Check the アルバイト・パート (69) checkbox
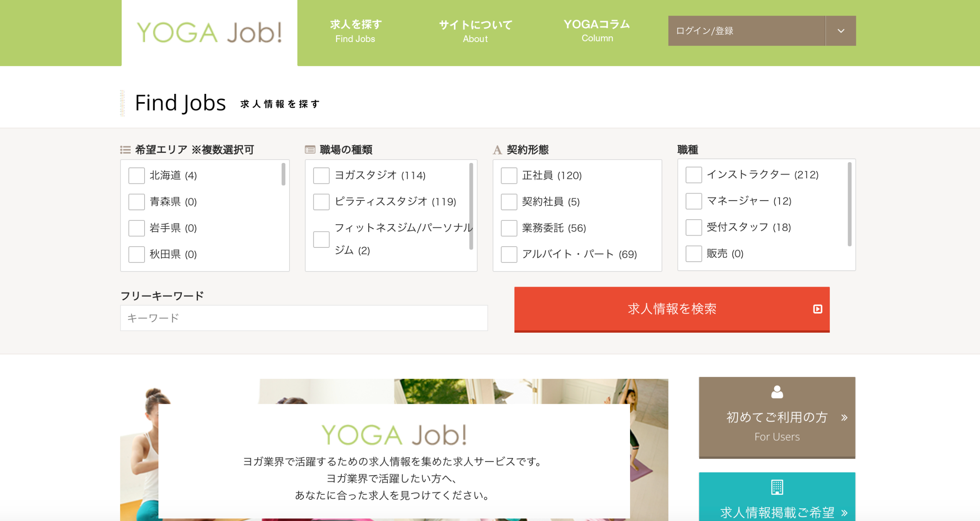The image size is (980, 521). click(509, 254)
